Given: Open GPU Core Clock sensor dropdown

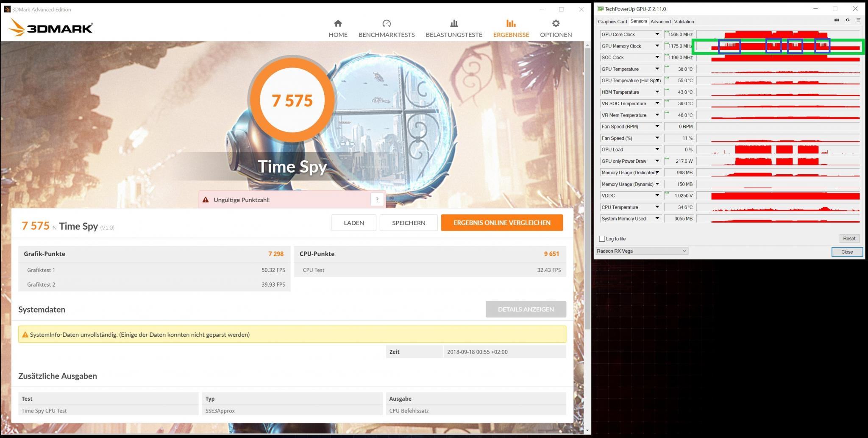Looking at the screenshot, I should tap(657, 34).
